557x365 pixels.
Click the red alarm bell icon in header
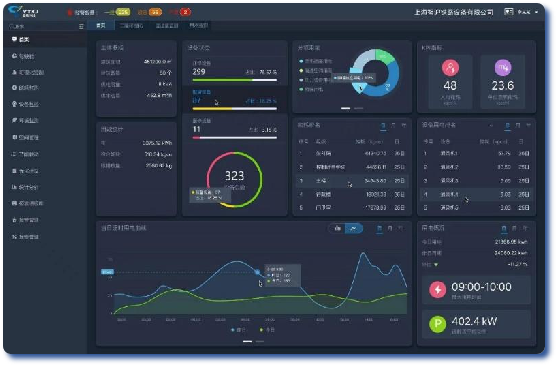click(x=70, y=12)
